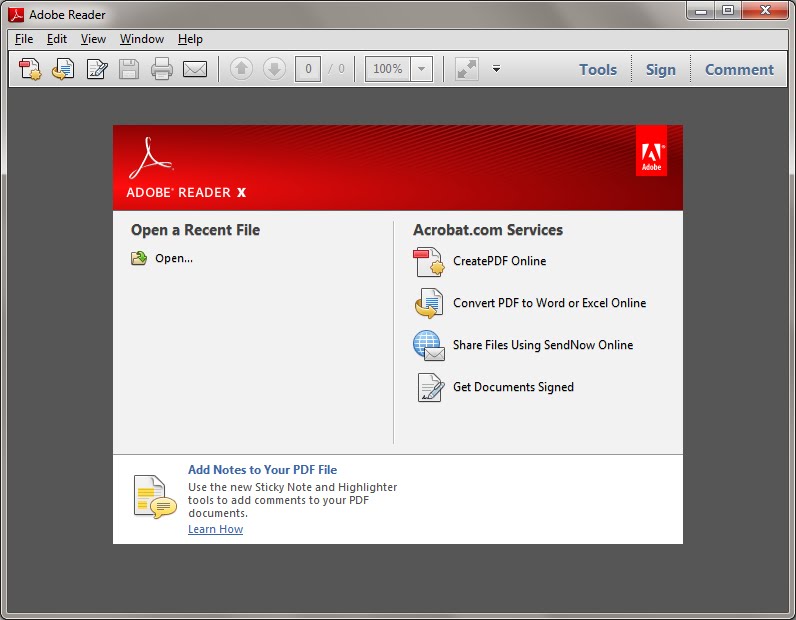Image resolution: width=796 pixels, height=620 pixels.
Task: Click the page number input field
Action: pos(308,69)
